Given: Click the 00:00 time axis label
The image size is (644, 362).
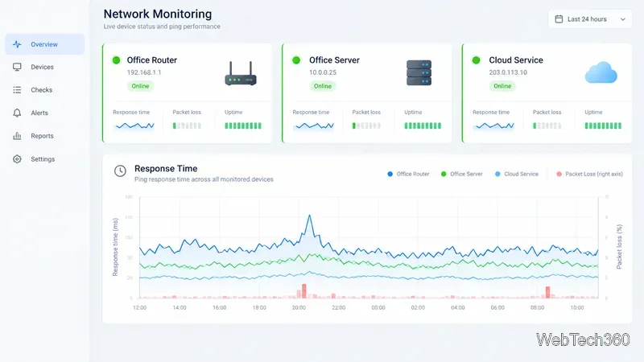Looking at the screenshot, I should click(378, 308).
